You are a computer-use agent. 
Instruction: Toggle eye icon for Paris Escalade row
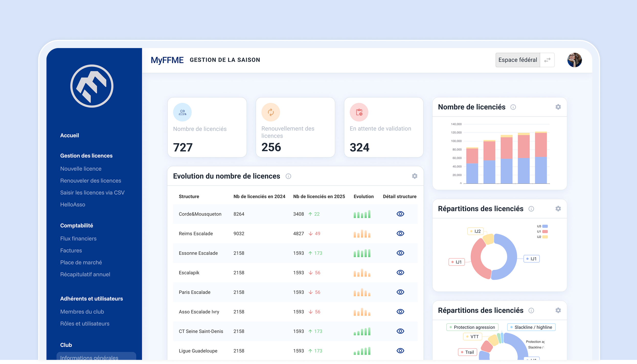point(400,292)
